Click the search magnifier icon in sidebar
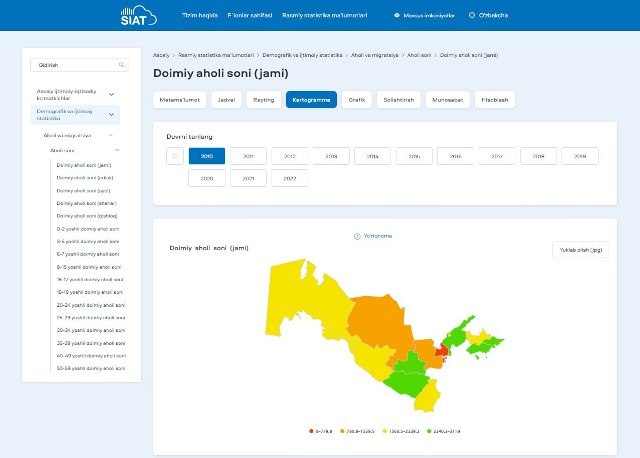Screen dimensions: 640x458 point(121,64)
